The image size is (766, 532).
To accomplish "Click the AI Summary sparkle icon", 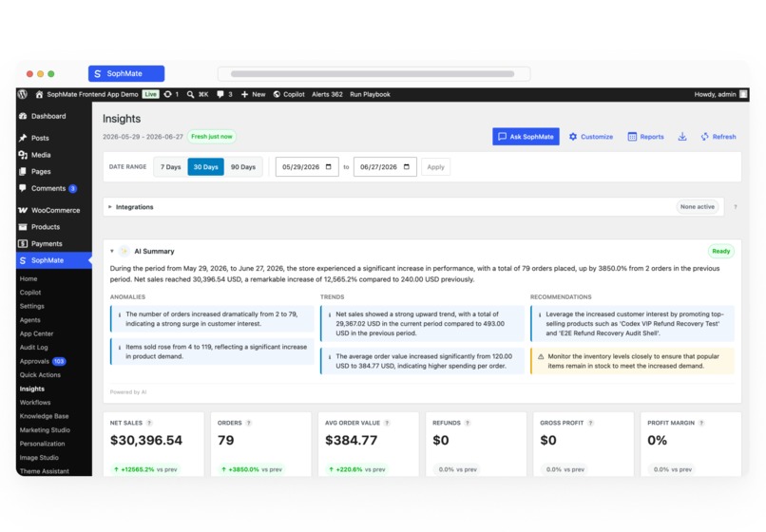I will coord(124,251).
